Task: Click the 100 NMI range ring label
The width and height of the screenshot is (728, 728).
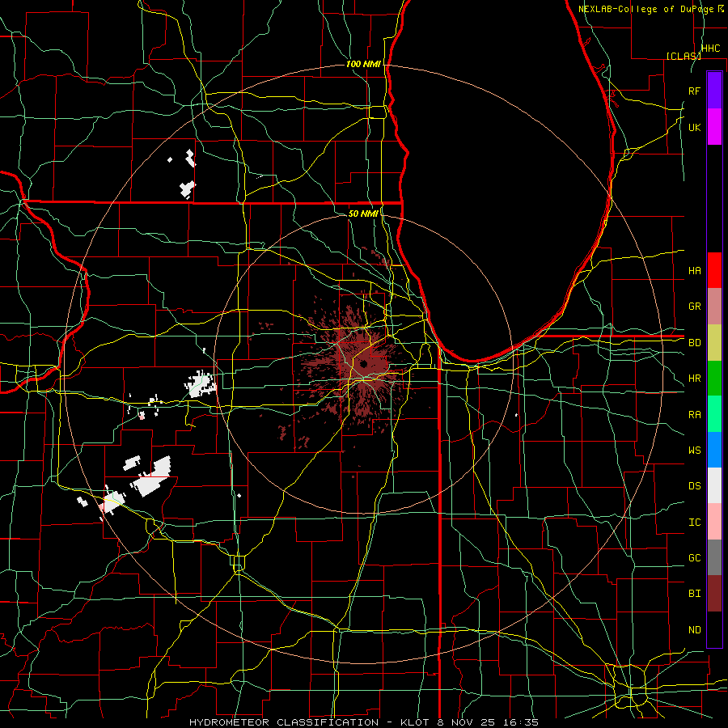Action: point(363,64)
